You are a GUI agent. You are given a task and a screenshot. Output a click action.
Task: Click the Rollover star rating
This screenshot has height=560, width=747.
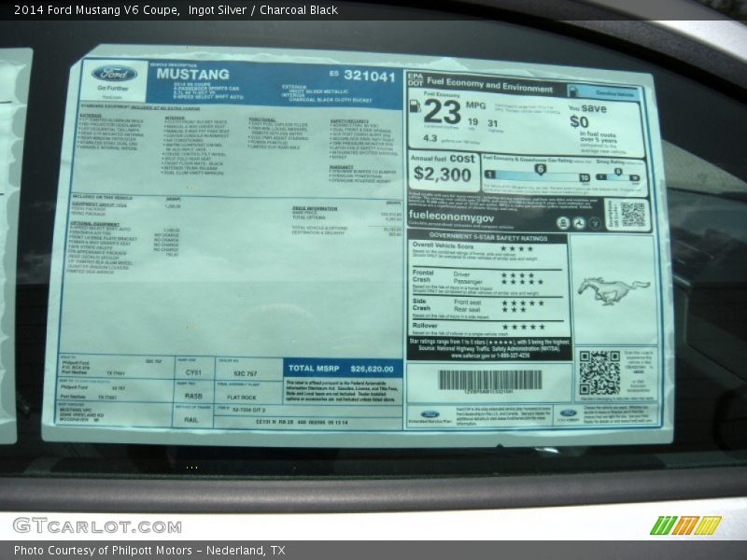[523, 327]
